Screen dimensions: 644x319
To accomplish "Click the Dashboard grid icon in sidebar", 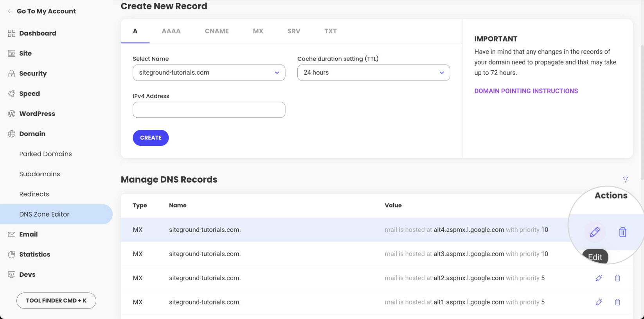I will [12, 33].
